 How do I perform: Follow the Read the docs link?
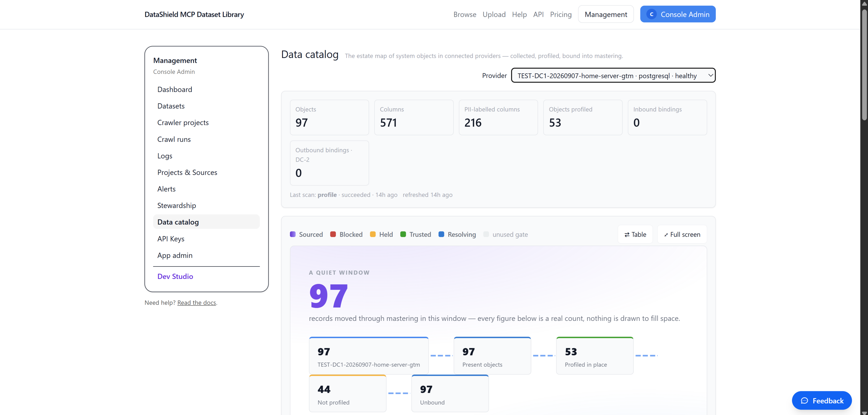[x=197, y=302]
